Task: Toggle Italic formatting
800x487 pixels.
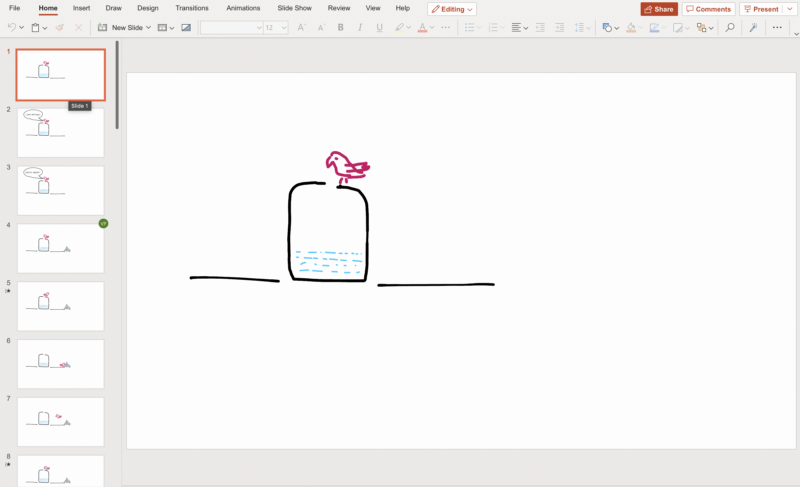Action: (360, 28)
